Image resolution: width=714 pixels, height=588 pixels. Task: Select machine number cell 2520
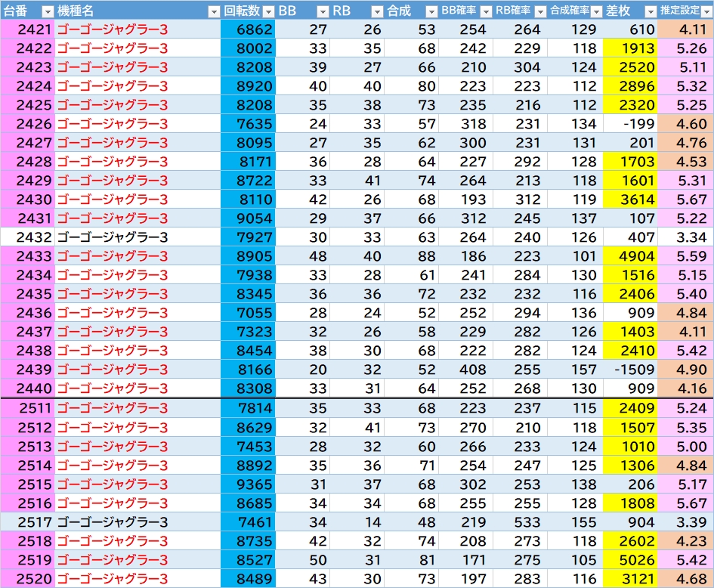28,578
